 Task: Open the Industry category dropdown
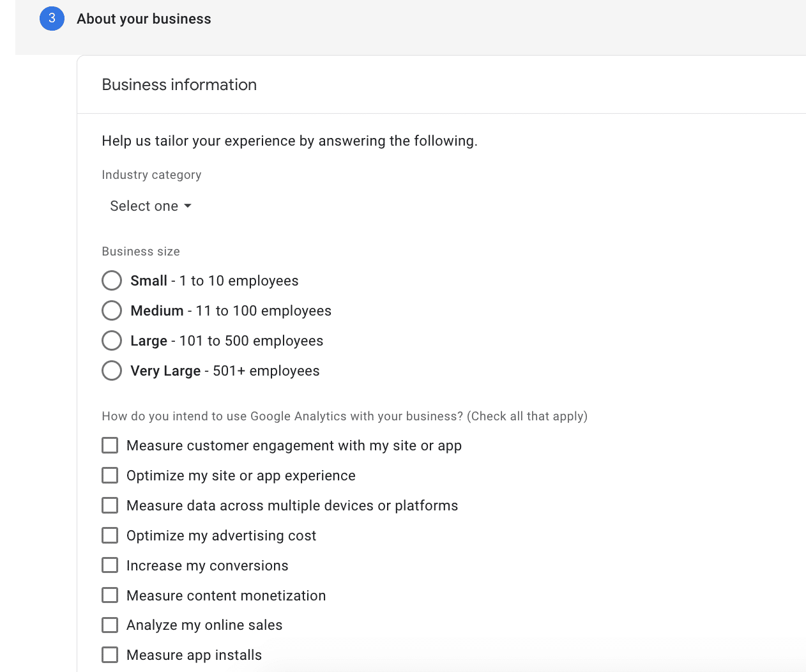point(151,206)
